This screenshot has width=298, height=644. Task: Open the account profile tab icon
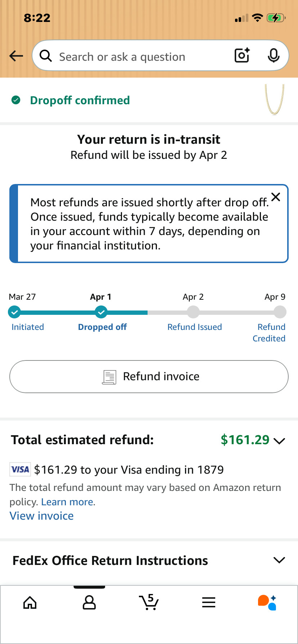pyautogui.click(x=89, y=602)
